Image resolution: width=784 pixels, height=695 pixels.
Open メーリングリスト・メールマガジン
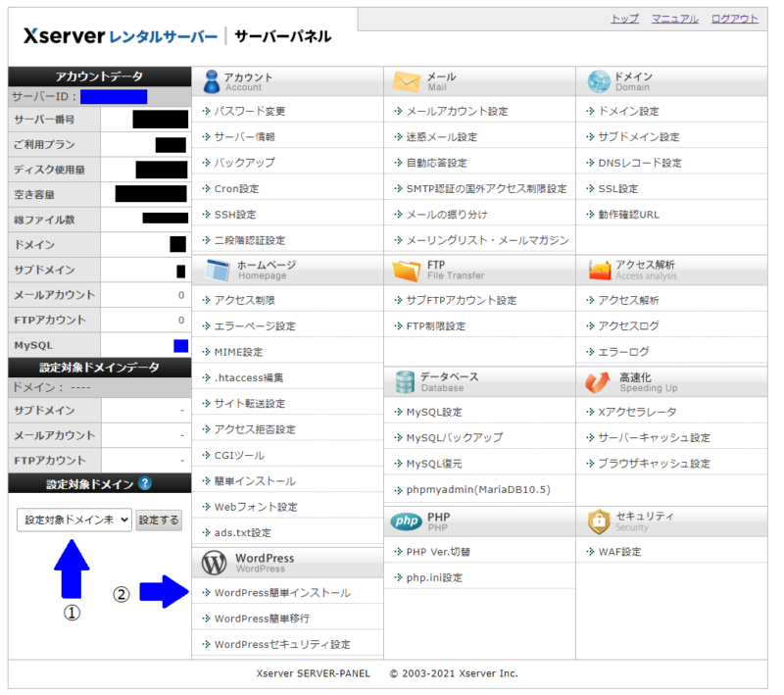tap(487, 240)
